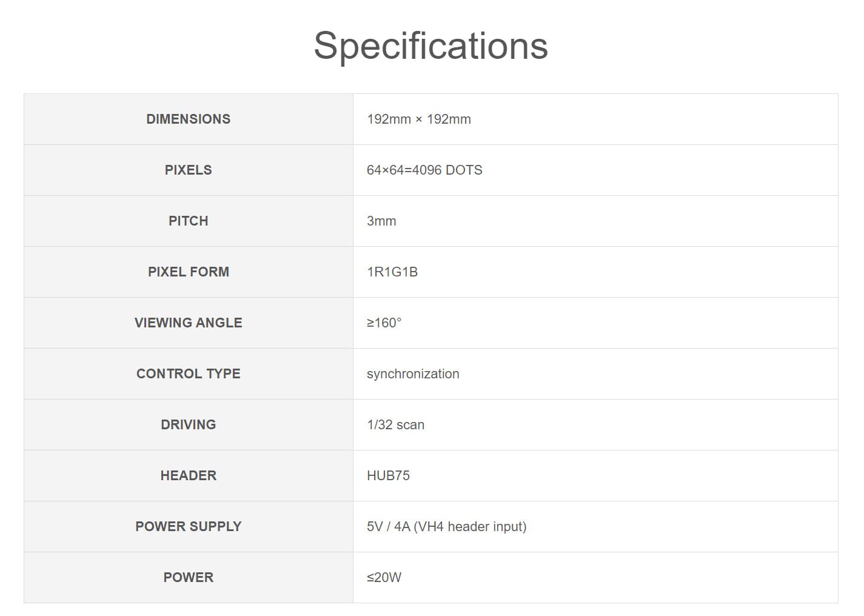Select the 1/32 scan value

coord(395,424)
